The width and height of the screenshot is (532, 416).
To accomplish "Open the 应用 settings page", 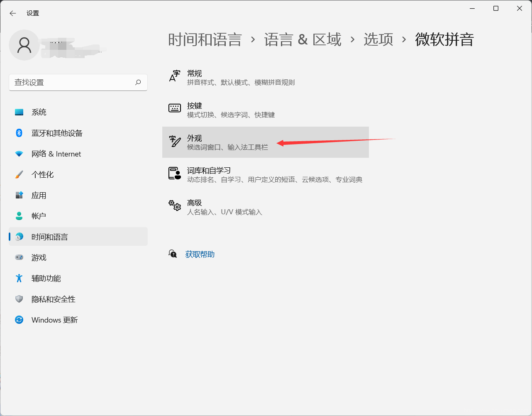I will tap(78, 195).
